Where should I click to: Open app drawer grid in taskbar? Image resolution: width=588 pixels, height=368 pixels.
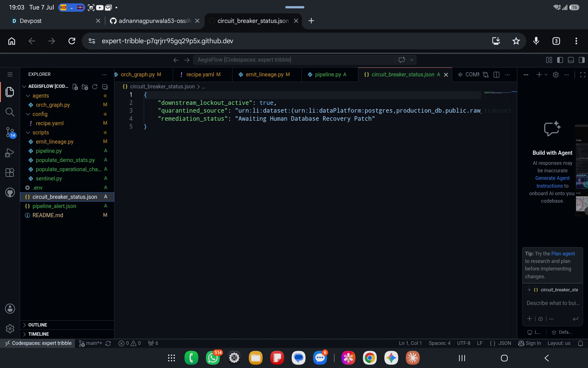tap(171, 358)
